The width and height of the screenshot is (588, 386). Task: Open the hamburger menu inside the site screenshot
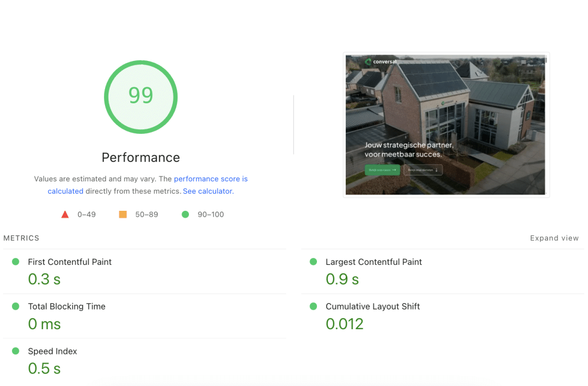[523, 61]
